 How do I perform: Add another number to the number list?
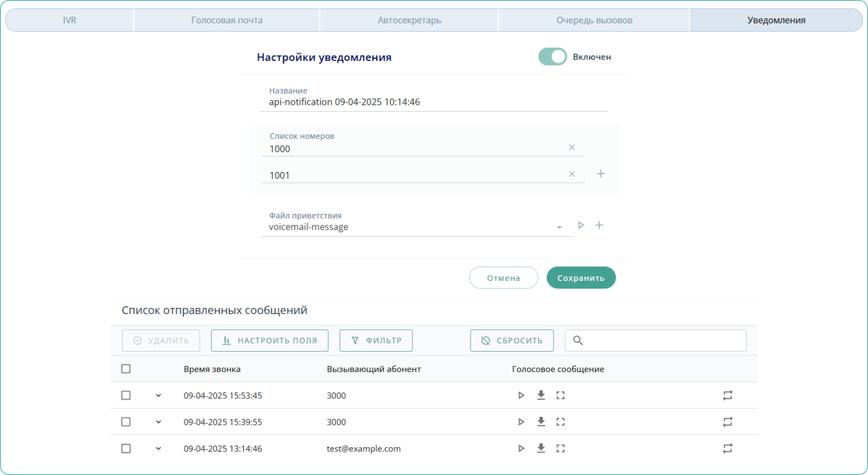coord(601,174)
